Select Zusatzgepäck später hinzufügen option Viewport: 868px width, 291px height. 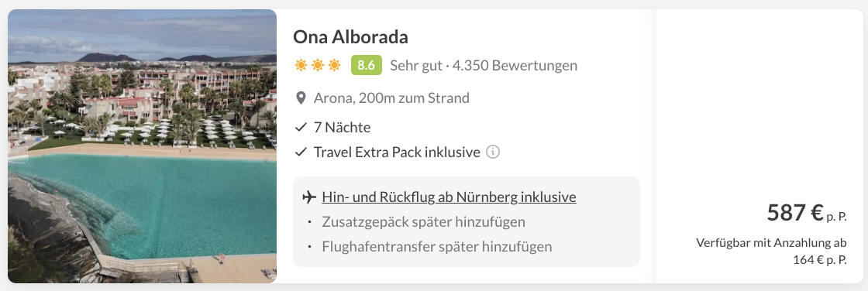tap(423, 222)
